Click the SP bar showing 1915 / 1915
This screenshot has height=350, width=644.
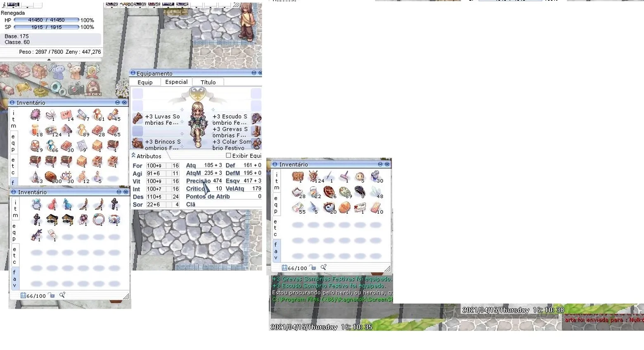pyautogui.click(x=47, y=27)
